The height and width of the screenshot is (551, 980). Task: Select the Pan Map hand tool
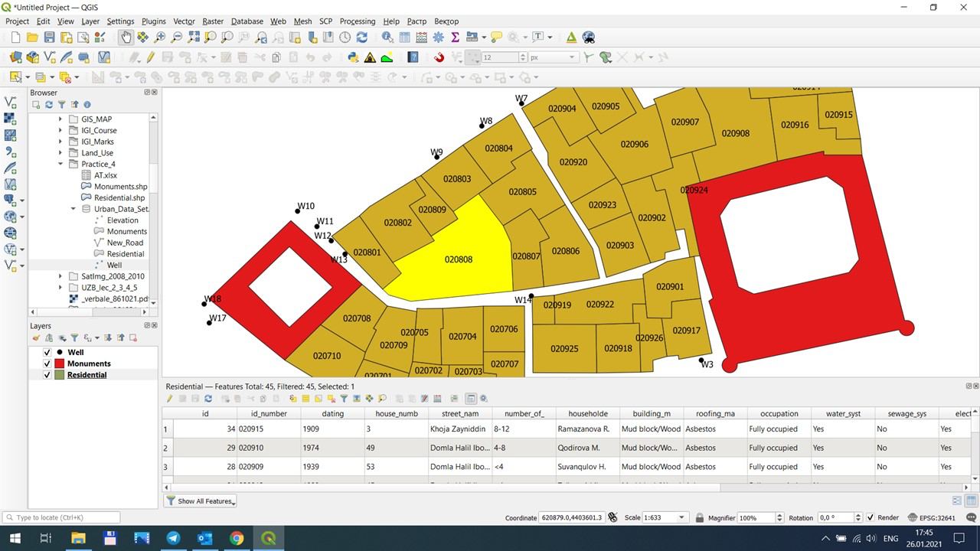[126, 37]
